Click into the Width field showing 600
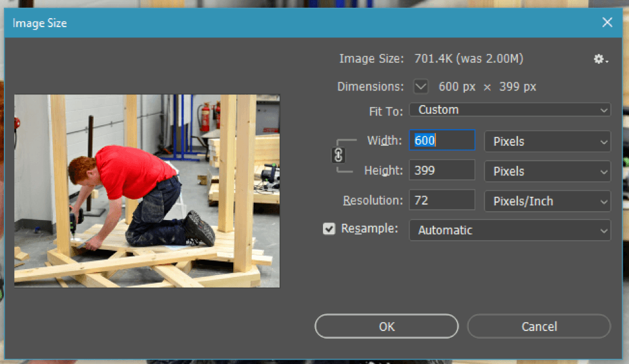 (442, 140)
